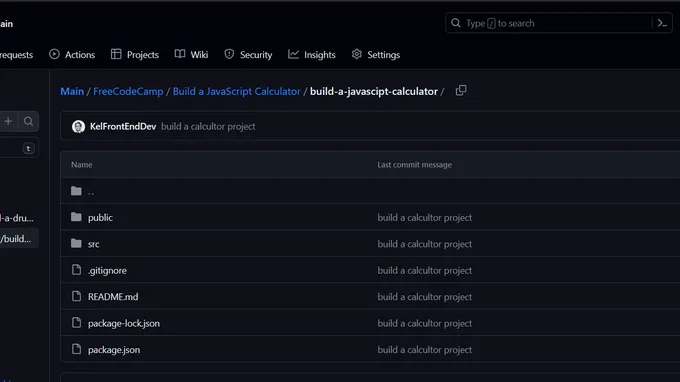
Task: Open commit message in src row
Action: tap(425, 244)
